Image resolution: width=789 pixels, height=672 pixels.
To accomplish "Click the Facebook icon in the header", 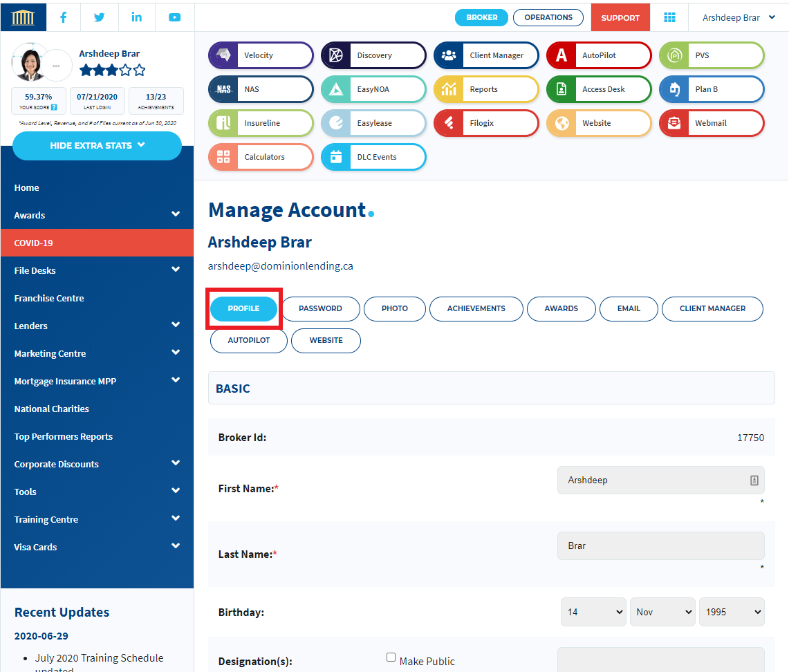I will pyautogui.click(x=63, y=17).
